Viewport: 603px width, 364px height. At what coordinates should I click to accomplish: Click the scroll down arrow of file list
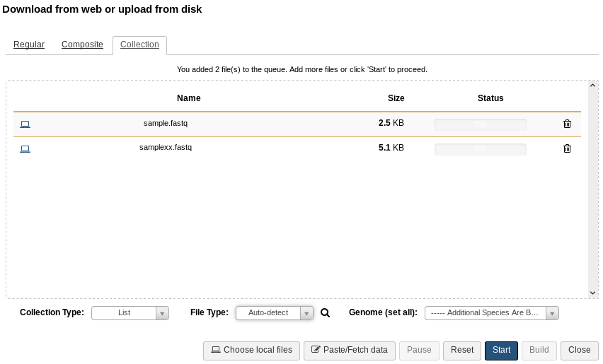(592, 293)
